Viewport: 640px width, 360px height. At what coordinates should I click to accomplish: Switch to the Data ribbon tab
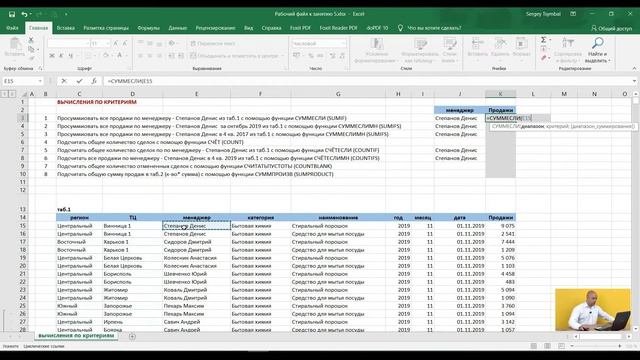(178, 28)
